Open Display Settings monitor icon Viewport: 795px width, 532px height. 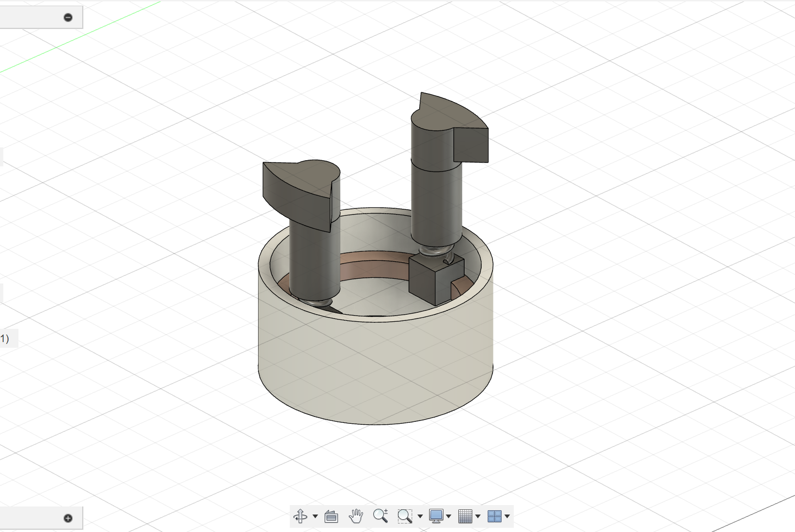[436, 516]
